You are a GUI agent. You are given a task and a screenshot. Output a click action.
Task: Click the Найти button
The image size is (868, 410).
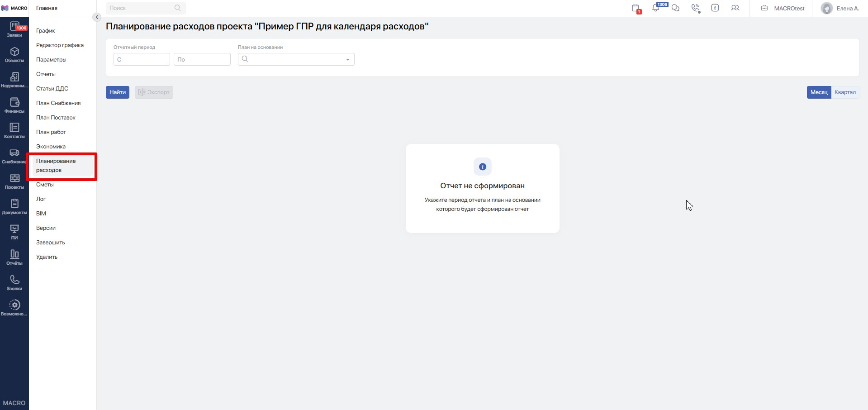click(118, 92)
